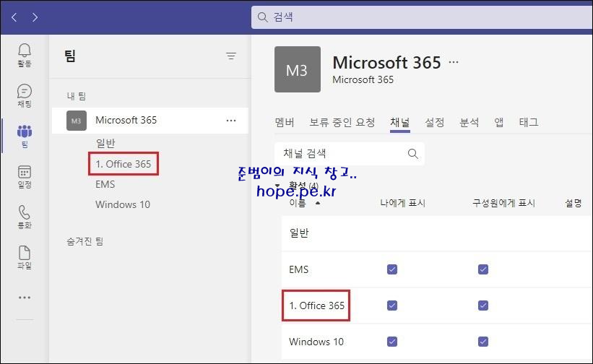This screenshot has width=593, height=364.
Task: Select Microsoft 365 team in list
Action: point(150,121)
